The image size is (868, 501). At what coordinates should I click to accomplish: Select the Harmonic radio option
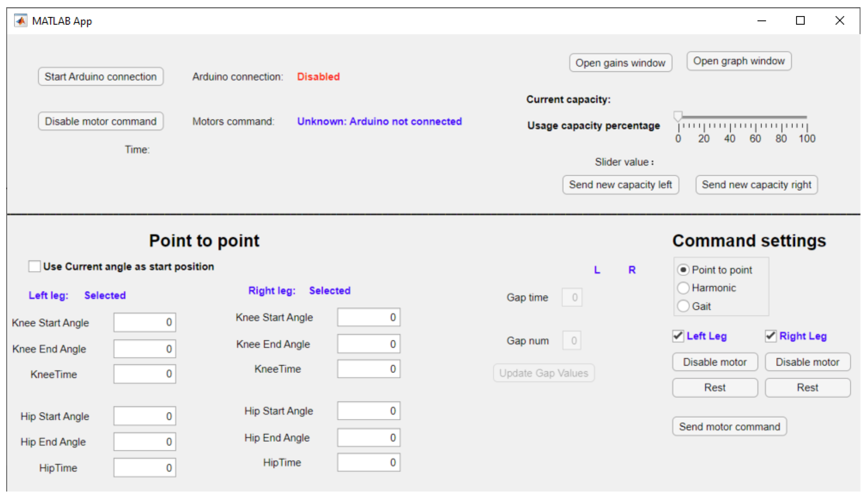click(x=683, y=288)
